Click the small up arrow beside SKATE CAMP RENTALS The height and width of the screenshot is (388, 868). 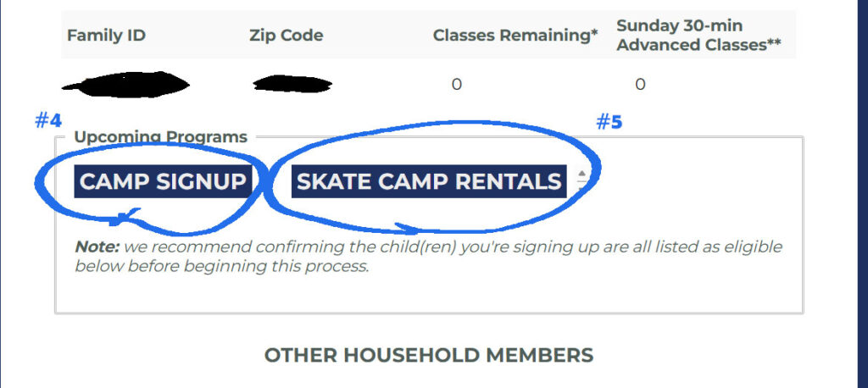pyautogui.click(x=581, y=173)
